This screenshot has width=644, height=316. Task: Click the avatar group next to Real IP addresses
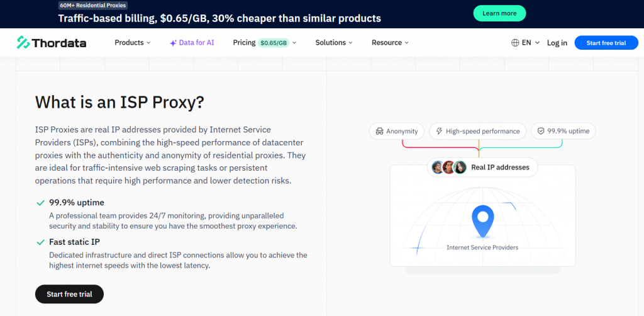(449, 167)
